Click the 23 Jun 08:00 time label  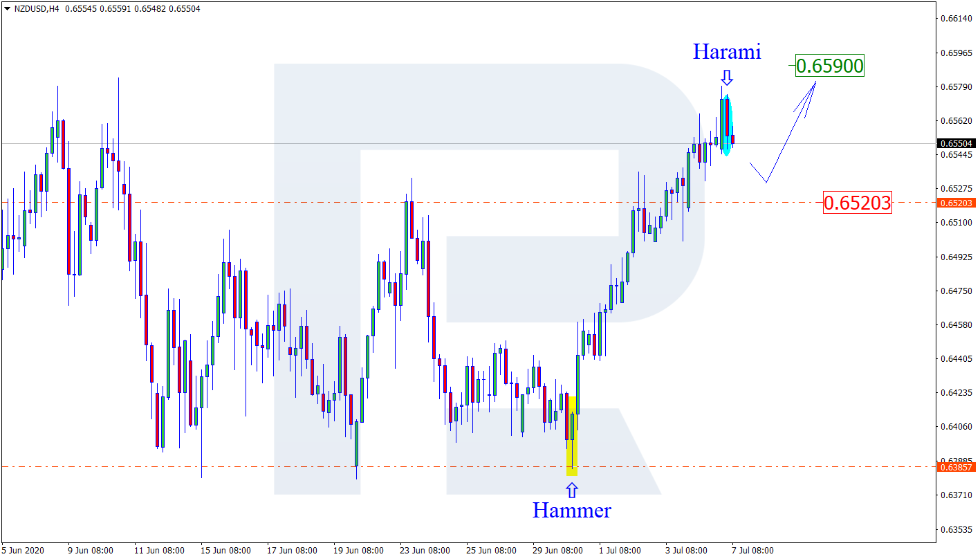pos(425,551)
